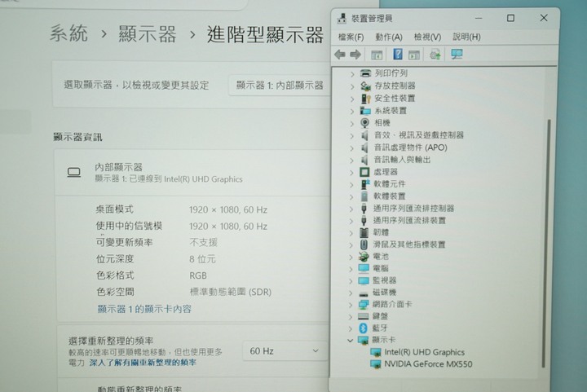
Task: Click the 8 位元 bit depth value
Action: (202, 259)
